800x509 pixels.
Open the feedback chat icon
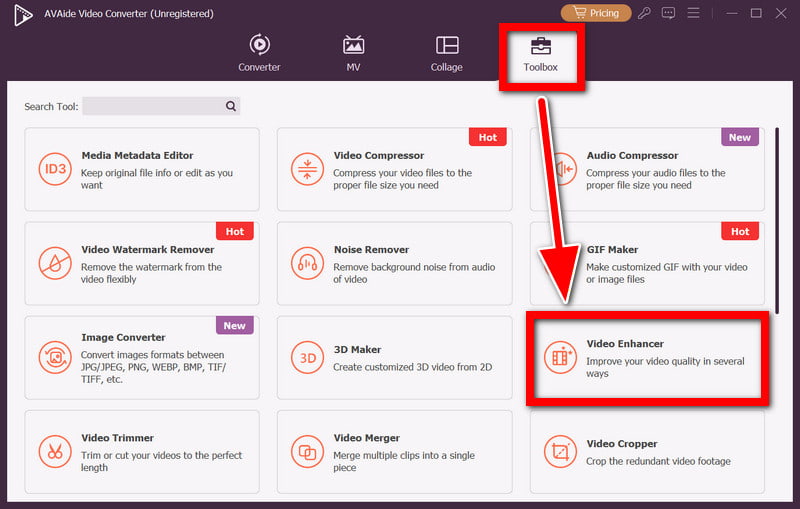coord(668,13)
